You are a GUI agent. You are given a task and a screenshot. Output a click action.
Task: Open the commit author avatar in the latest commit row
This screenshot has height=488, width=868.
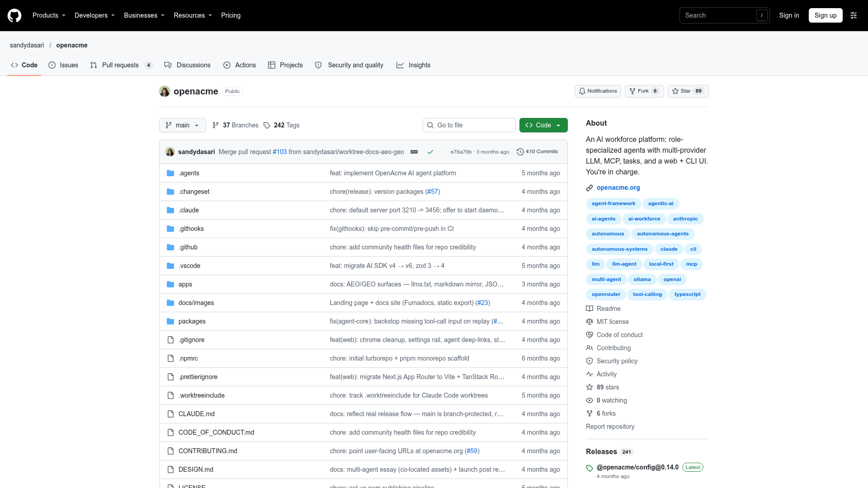(x=170, y=152)
